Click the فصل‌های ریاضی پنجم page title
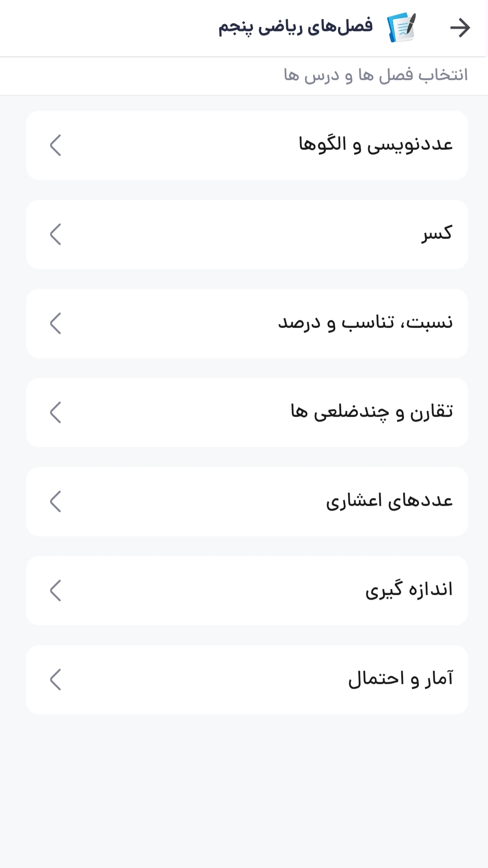The width and height of the screenshot is (488, 868). (x=296, y=27)
